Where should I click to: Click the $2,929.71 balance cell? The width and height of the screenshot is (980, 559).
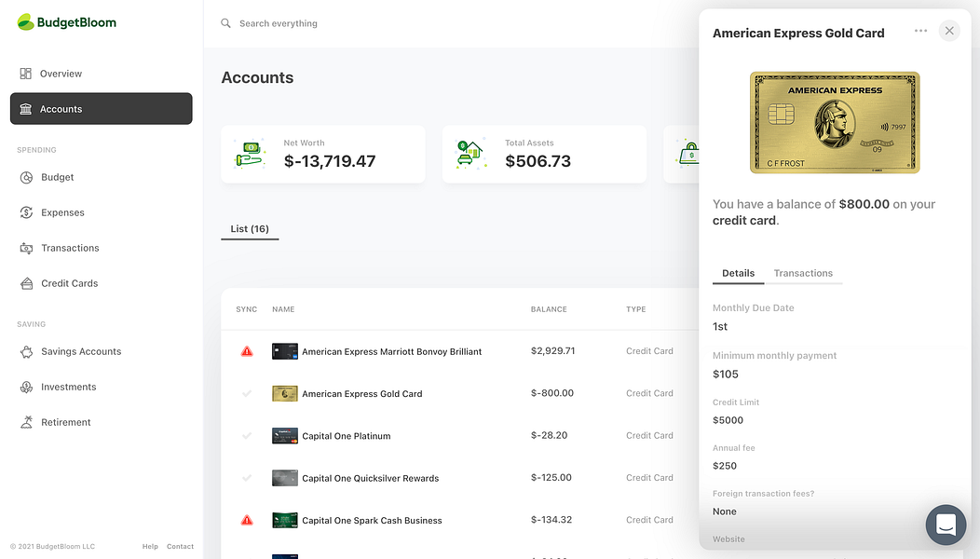(x=552, y=351)
